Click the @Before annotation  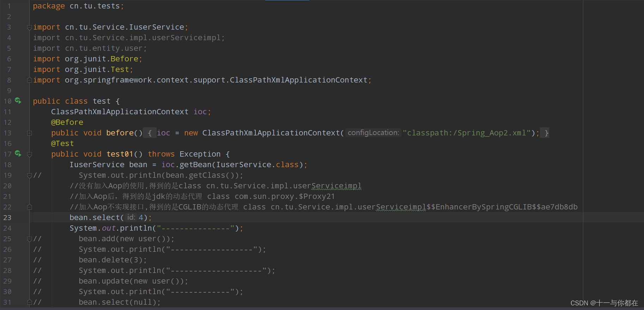(x=67, y=122)
